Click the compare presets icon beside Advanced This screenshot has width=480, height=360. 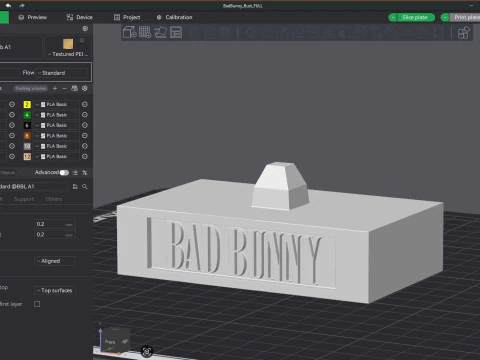[75, 172]
